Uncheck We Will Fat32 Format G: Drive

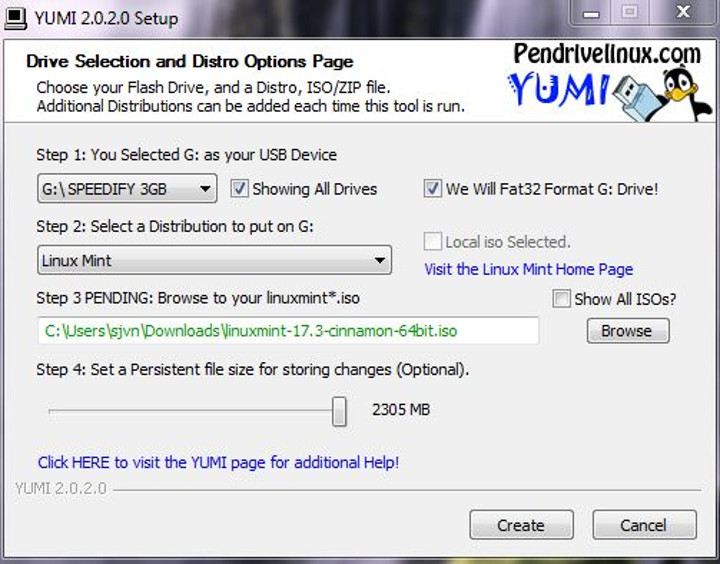(433, 189)
